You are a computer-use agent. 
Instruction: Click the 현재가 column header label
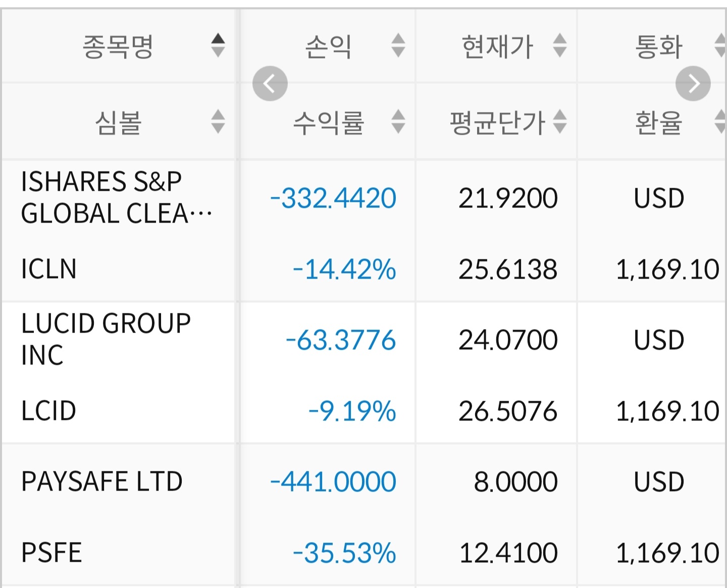pyautogui.click(x=497, y=46)
